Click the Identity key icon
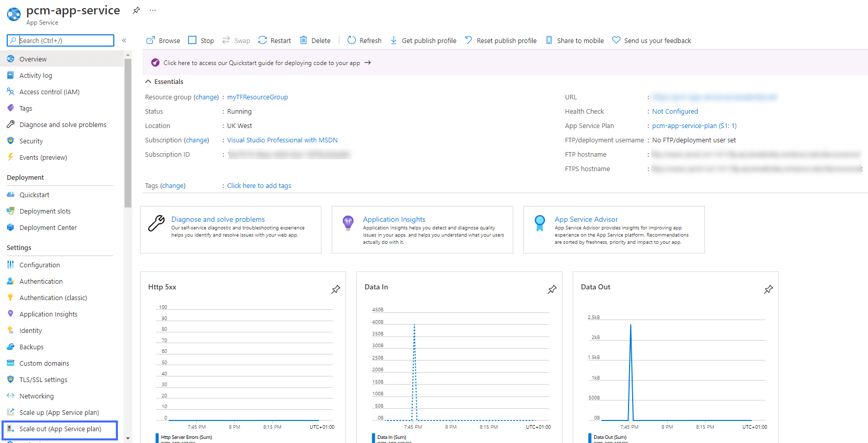Viewport: 868px width, 443px height. coord(10,330)
